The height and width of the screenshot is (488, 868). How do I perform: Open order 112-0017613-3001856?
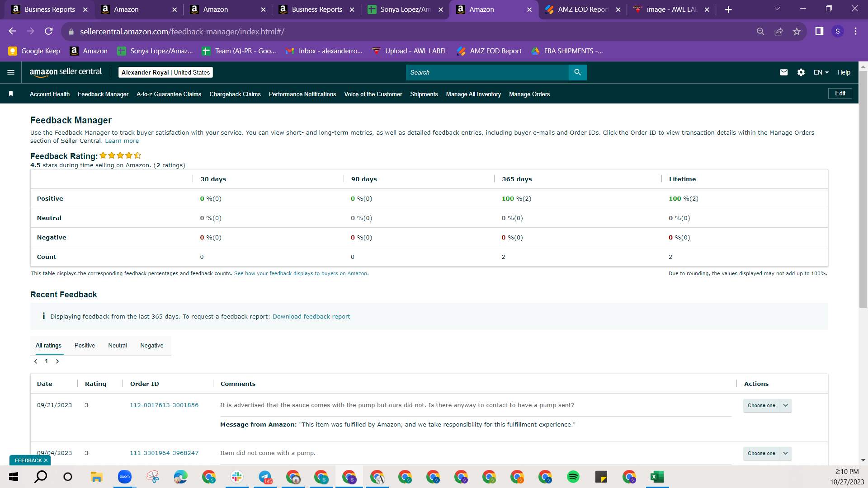coord(164,405)
